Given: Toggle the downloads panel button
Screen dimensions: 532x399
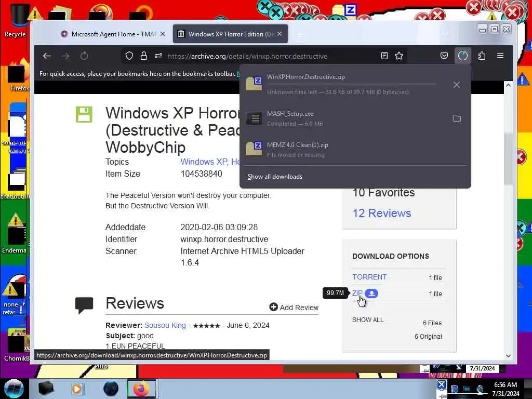Looking at the screenshot, I should [463, 56].
